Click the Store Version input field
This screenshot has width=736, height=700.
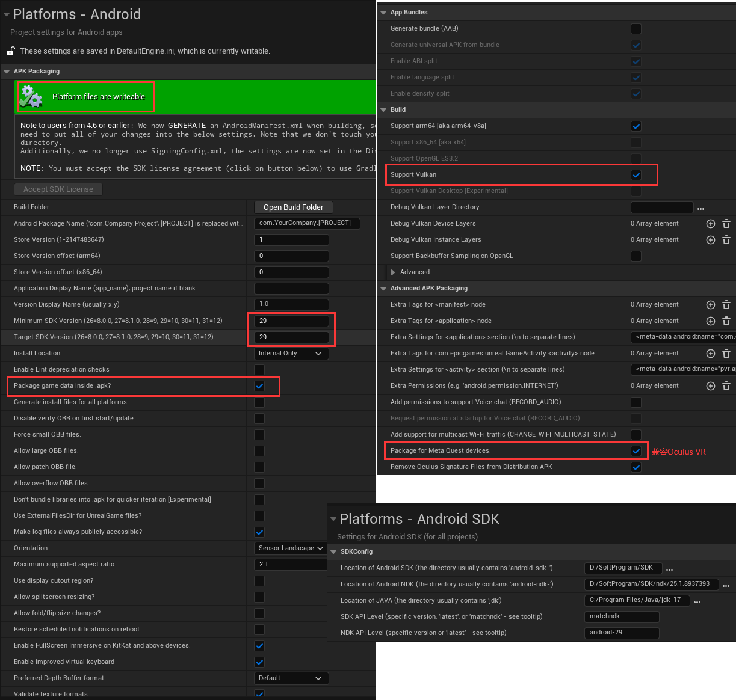pyautogui.click(x=291, y=240)
